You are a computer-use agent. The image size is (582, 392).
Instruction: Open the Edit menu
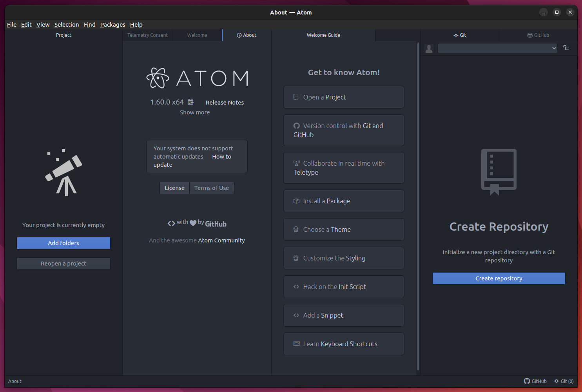pyautogui.click(x=26, y=24)
